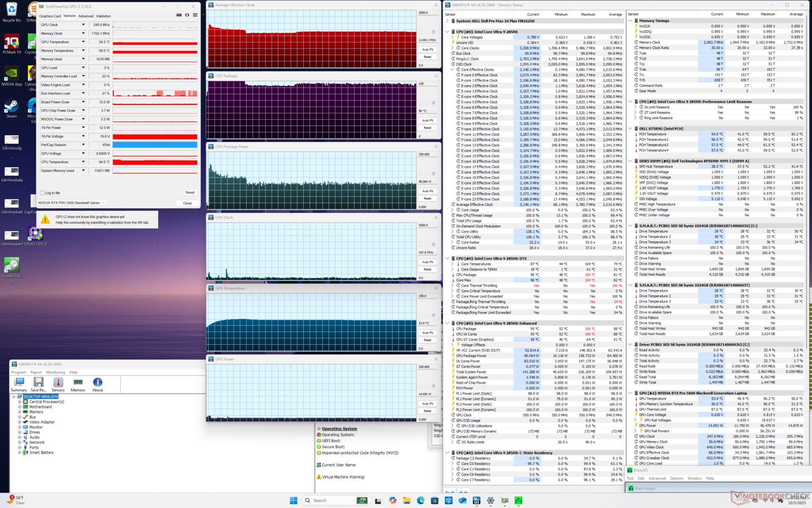Enable the Log to file checkbox
812x508 pixels.
pyautogui.click(x=42, y=193)
